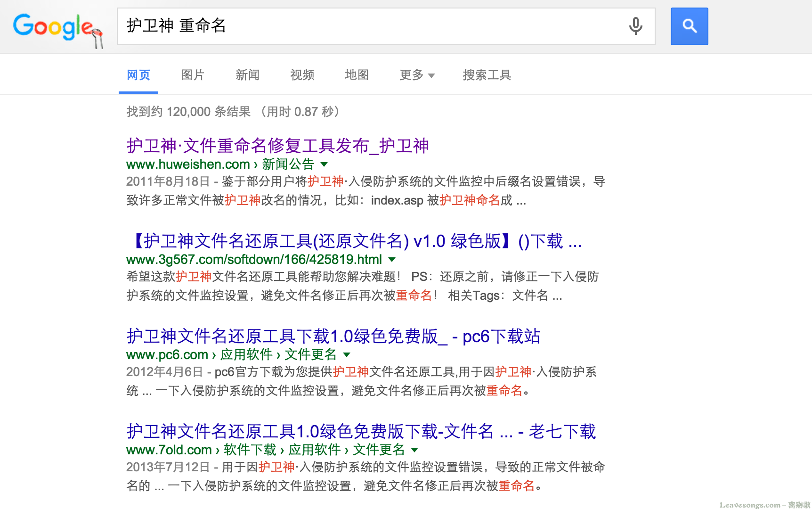The width and height of the screenshot is (812, 509).
Task: Open result 护卫神文件名还原工具1.0绿色免费版下载 - 老七下载
Action: point(361,431)
